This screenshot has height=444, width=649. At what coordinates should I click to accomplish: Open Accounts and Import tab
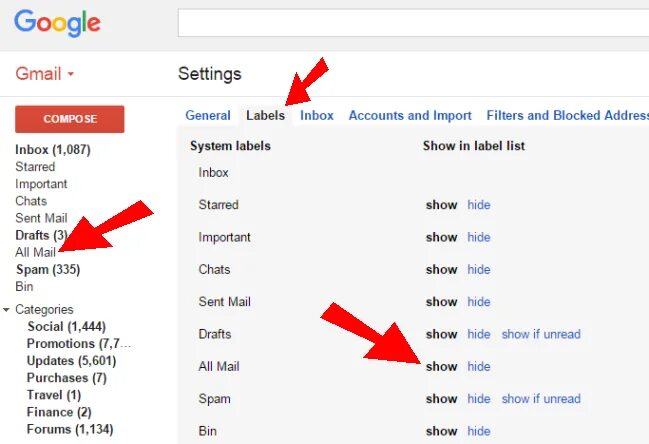[x=410, y=115]
